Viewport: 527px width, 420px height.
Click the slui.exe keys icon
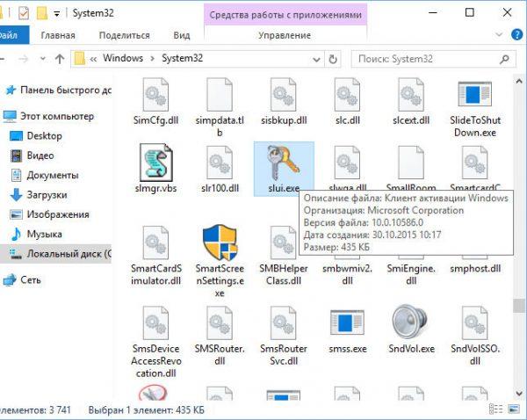click(284, 163)
